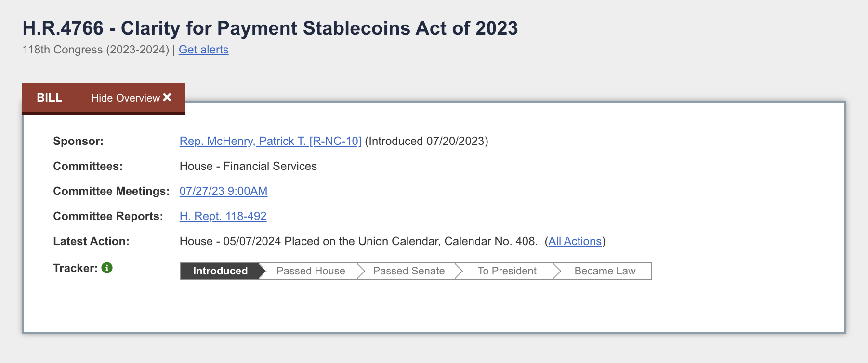This screenshot has width=868, height=363.
Task: Open the Get alerts link
Action: [203, 50]
